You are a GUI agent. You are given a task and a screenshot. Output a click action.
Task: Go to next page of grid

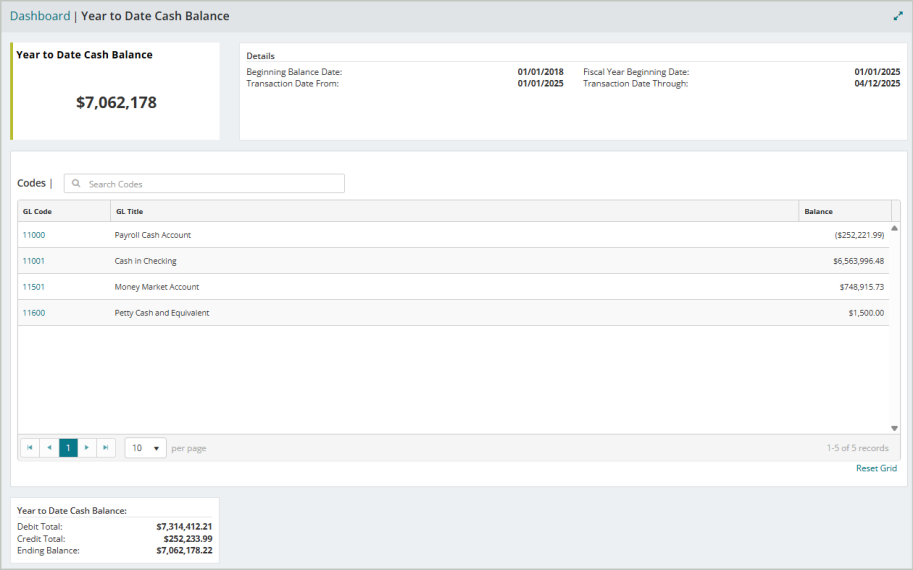tap(87, 448)
